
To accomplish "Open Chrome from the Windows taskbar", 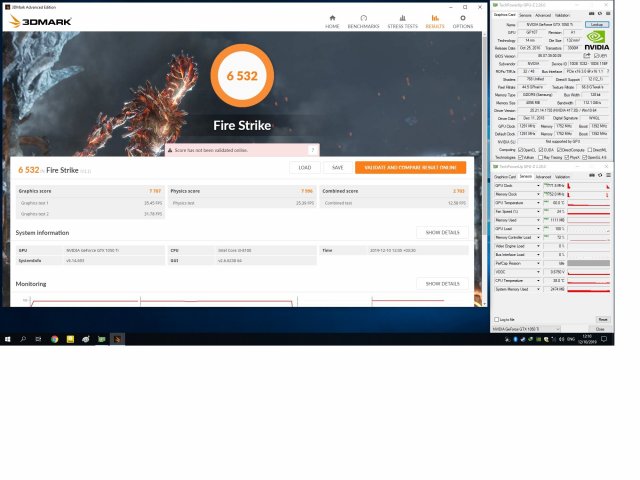I will click(x=55, y=339).
